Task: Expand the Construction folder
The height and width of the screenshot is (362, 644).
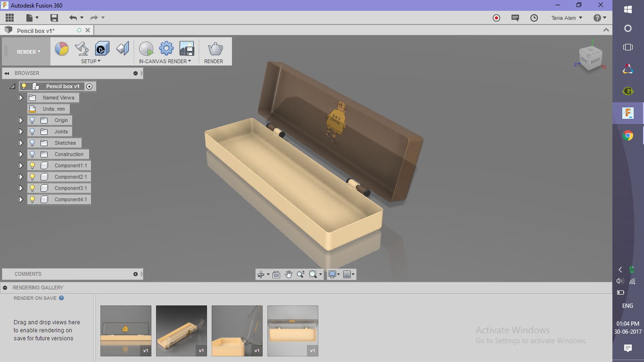Action: (x=21, y=154)
